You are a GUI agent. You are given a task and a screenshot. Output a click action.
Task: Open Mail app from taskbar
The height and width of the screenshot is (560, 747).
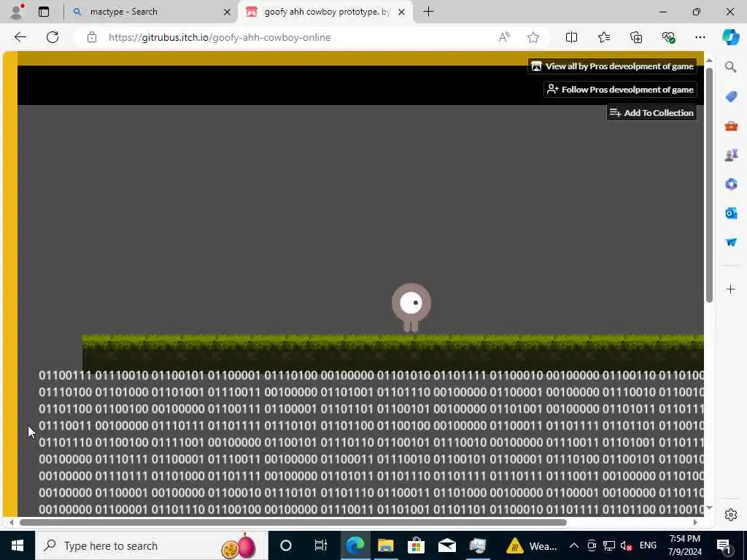tap(447, 545)
